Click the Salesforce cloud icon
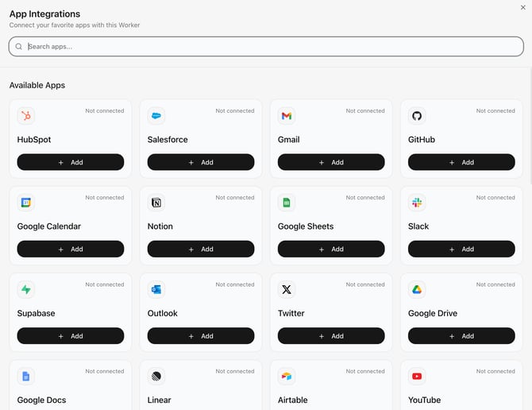Image resolution: width=532 pixels, height=410 pixels. click(x=156, y=116)
